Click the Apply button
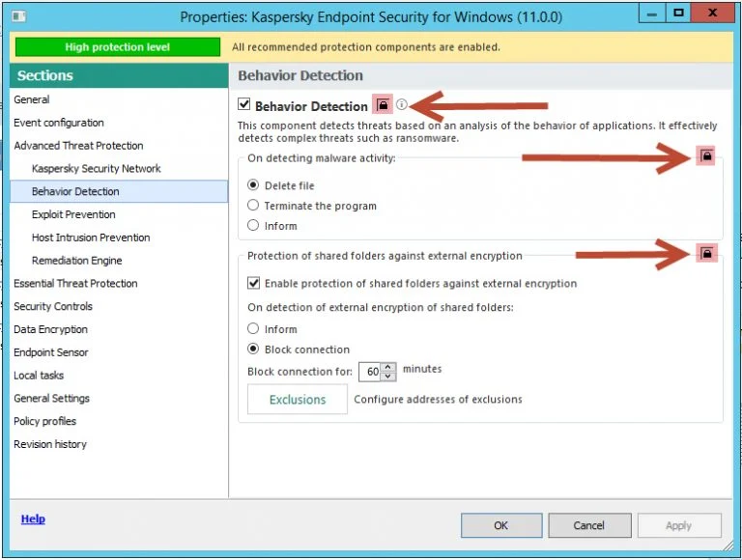 point(679,525)
